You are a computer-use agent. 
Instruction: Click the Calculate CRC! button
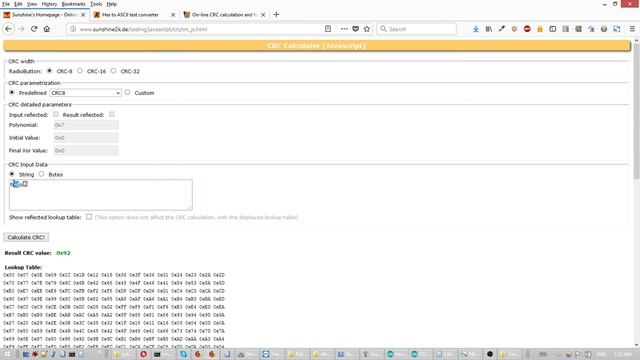[x=26, y=237]
